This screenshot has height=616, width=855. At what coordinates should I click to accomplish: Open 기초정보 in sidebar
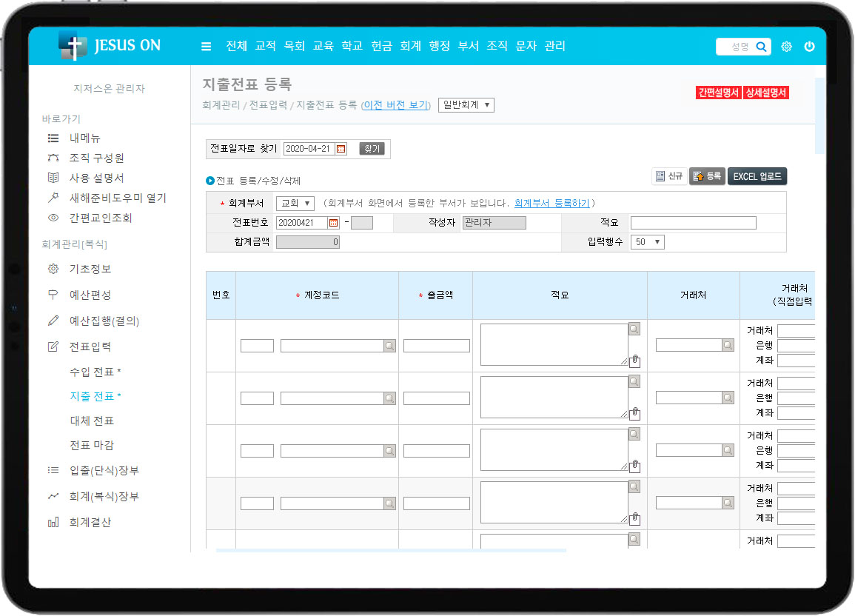click(90, 269)
